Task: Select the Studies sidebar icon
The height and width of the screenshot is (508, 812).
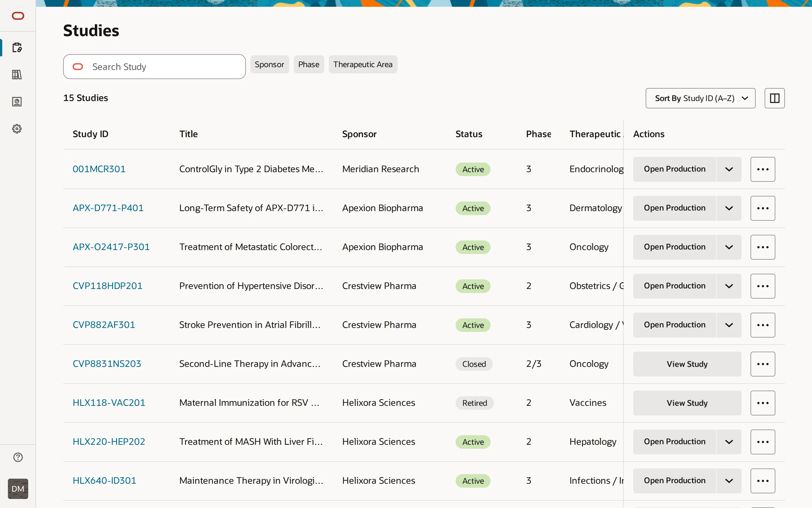Action: (x=17, y=47)
